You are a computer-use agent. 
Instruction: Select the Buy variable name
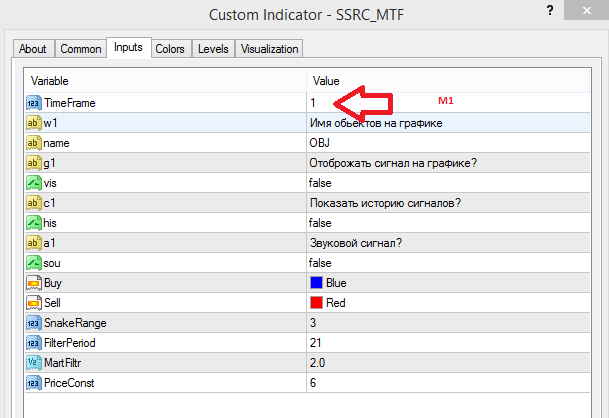tap(53, 283)
